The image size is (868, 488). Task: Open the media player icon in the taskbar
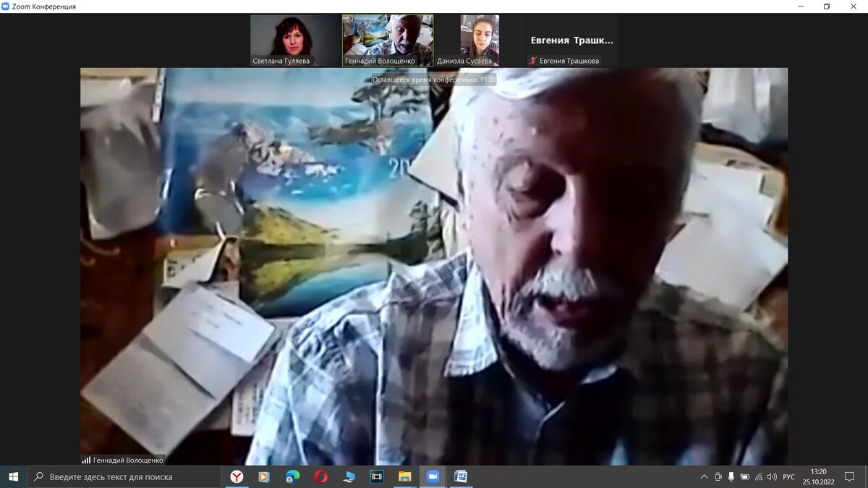(265, 476)
